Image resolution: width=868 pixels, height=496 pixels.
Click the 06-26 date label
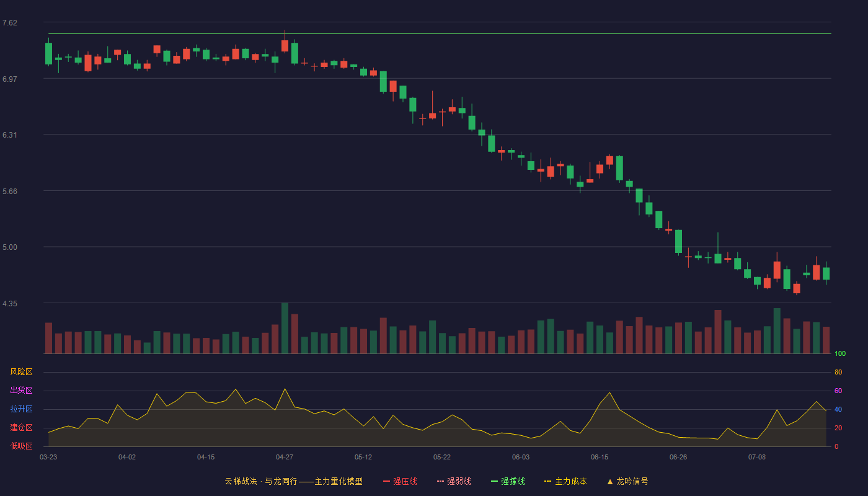[x=678, y=457]
